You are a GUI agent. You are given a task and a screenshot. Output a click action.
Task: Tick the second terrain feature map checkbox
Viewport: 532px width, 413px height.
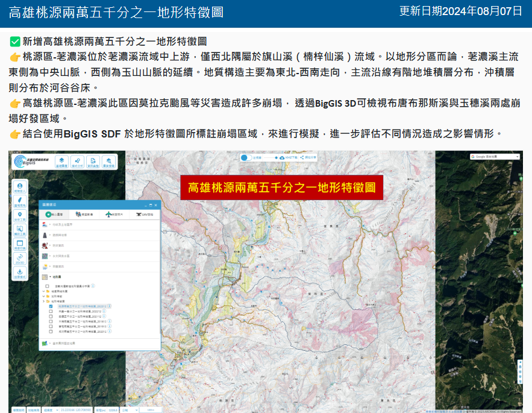[x=51, y=311]
